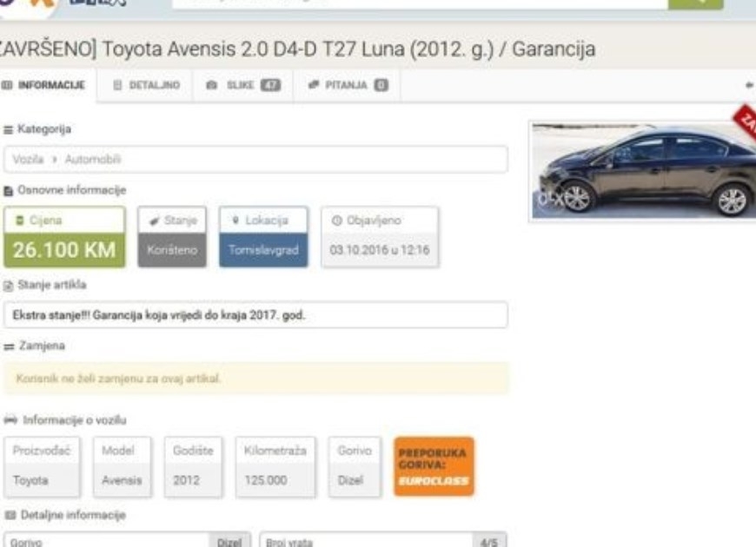Click the Detaljne informacije section icon

point(10,515)
